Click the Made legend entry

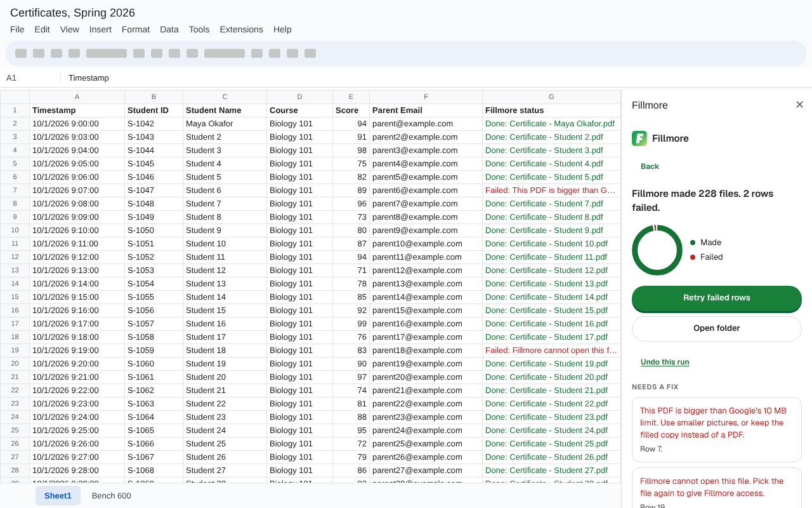705,243
